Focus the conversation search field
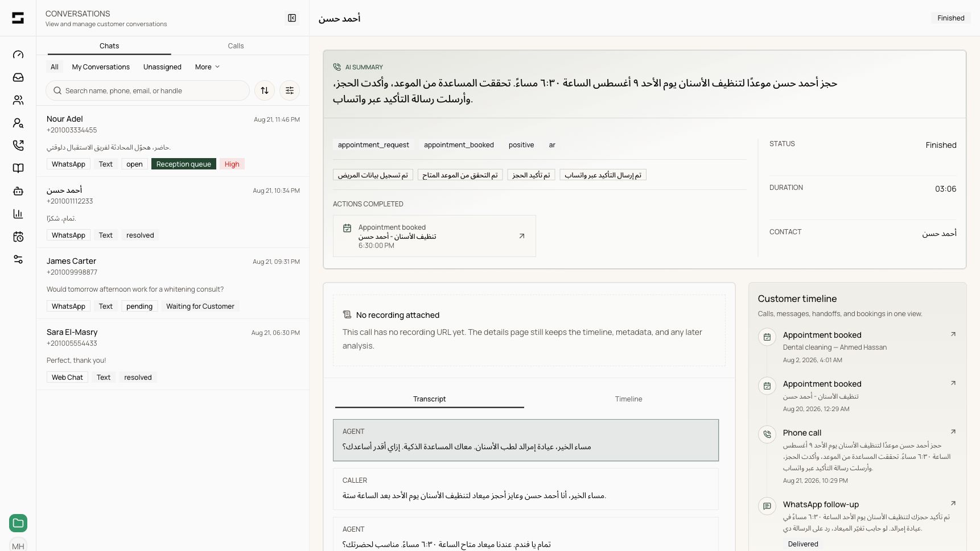The width and height of the screenshot is (980, 551). click(x=147, y=90)
